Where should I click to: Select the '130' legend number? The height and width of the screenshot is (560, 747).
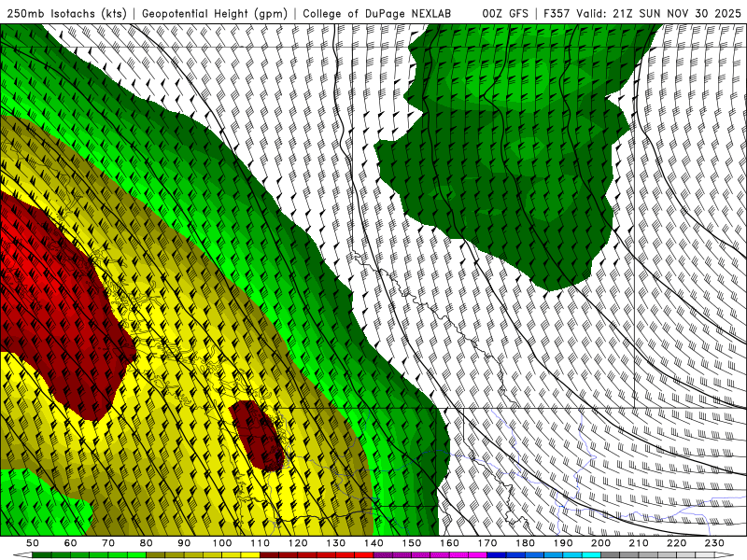coord(336,543)
